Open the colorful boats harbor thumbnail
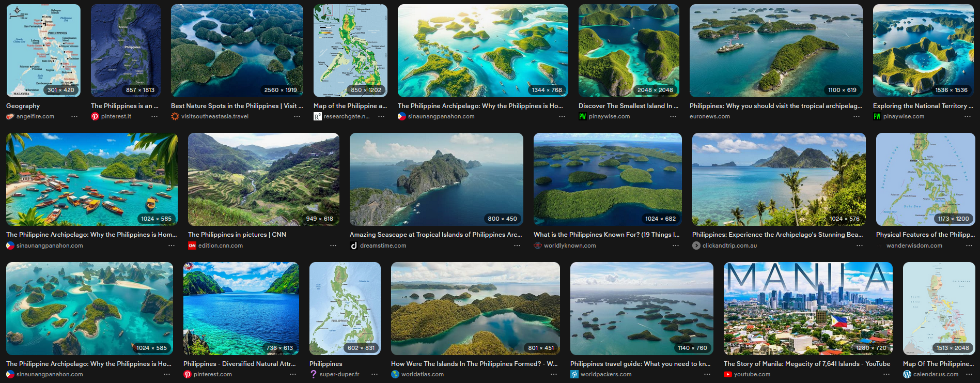 click(x=92, y=179)
